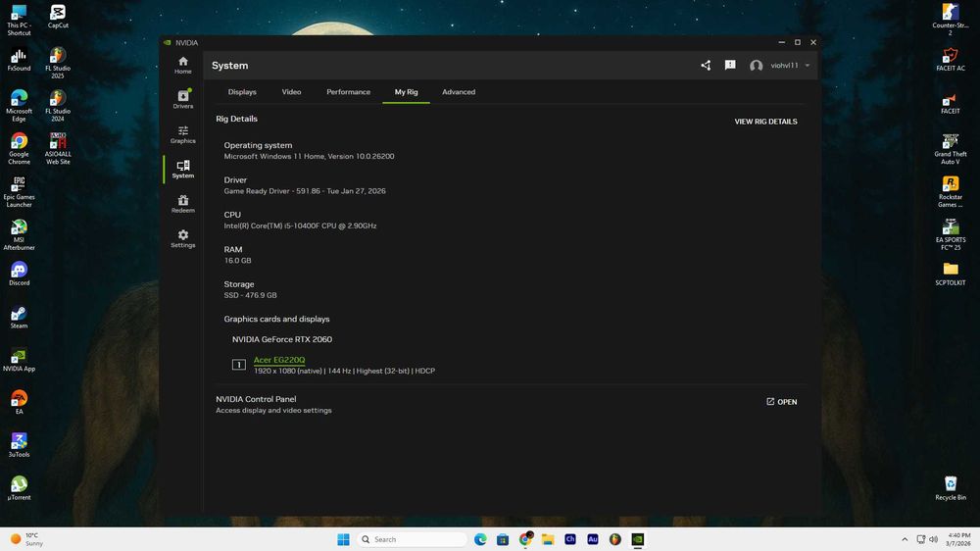This screenshot has width=980, height=551.
Task: Open the feedback icon in header
Action: tap(730, 65)
